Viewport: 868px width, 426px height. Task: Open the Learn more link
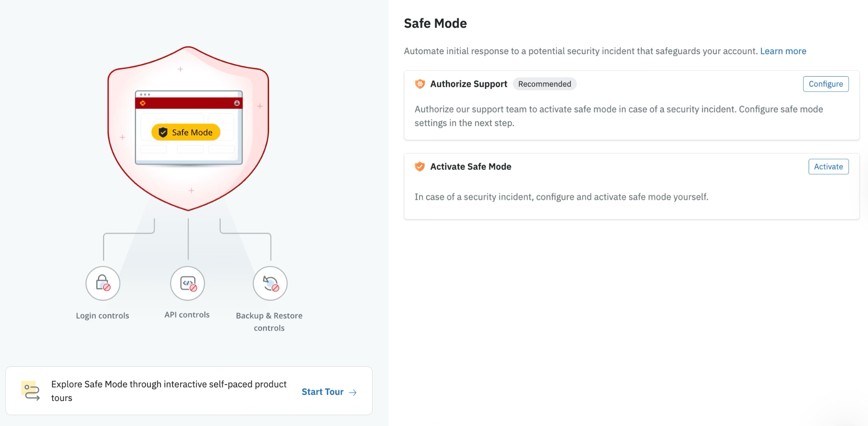(x=783, y=51)
